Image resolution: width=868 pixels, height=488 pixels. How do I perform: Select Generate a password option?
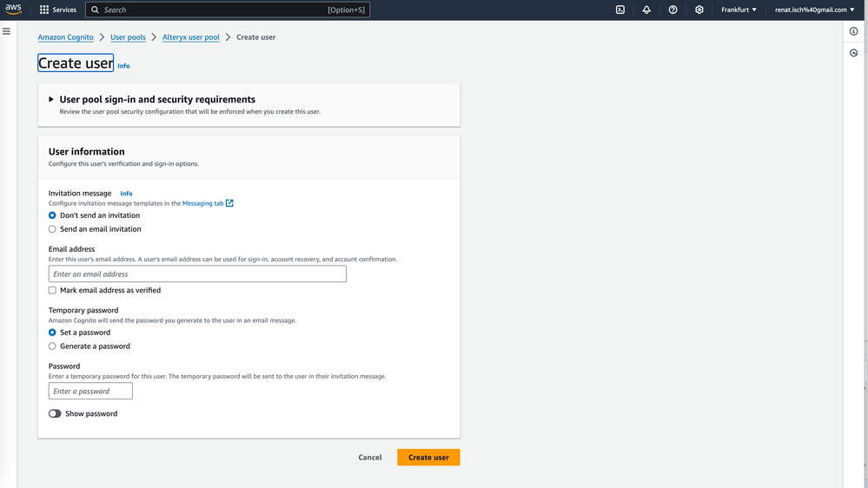point(52,346)
